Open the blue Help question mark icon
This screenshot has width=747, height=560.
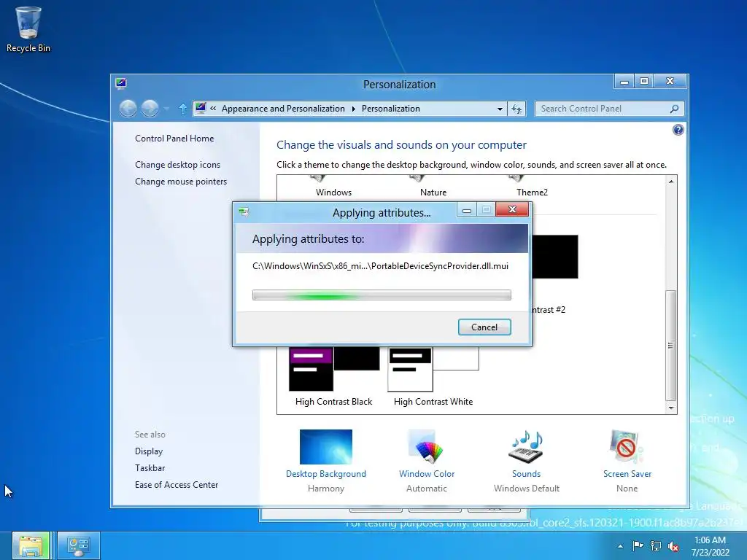point(678,130)
